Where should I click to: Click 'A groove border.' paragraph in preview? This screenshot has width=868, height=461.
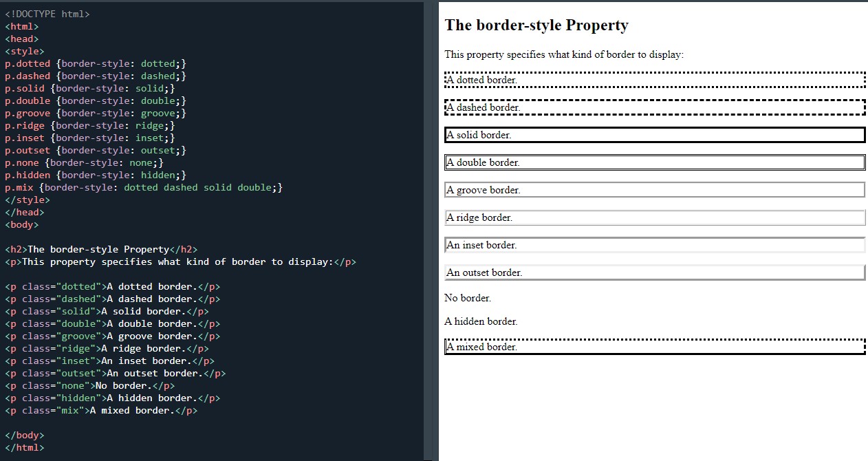(655, 190)
